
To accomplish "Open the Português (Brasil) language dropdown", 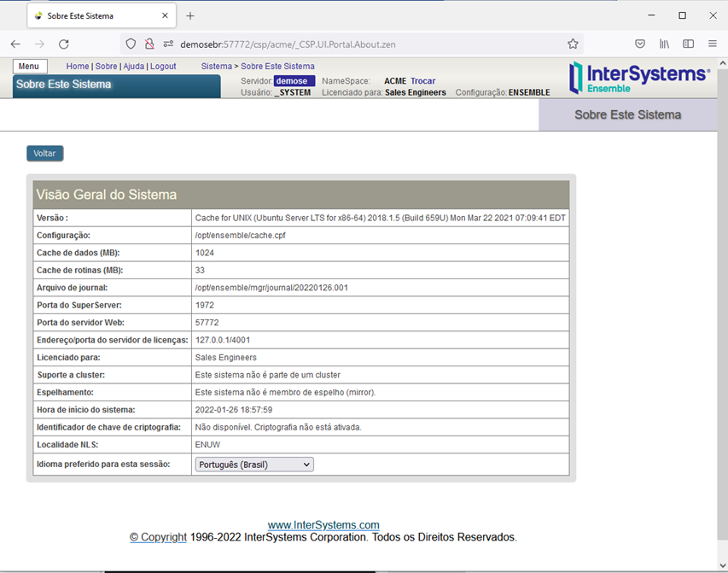I will click(x=254, y=465).
